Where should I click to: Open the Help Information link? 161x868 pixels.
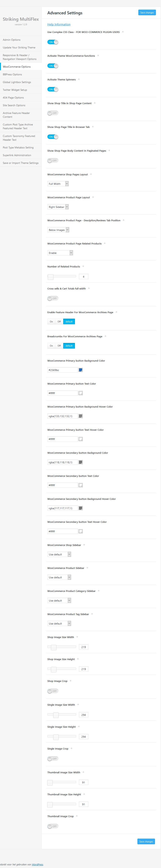click(59, 25)
